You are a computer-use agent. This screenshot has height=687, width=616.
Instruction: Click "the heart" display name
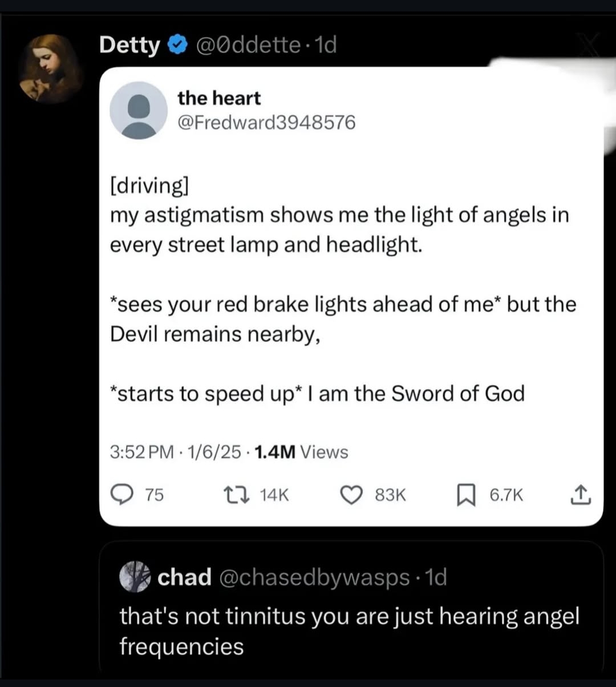(219, 98)
